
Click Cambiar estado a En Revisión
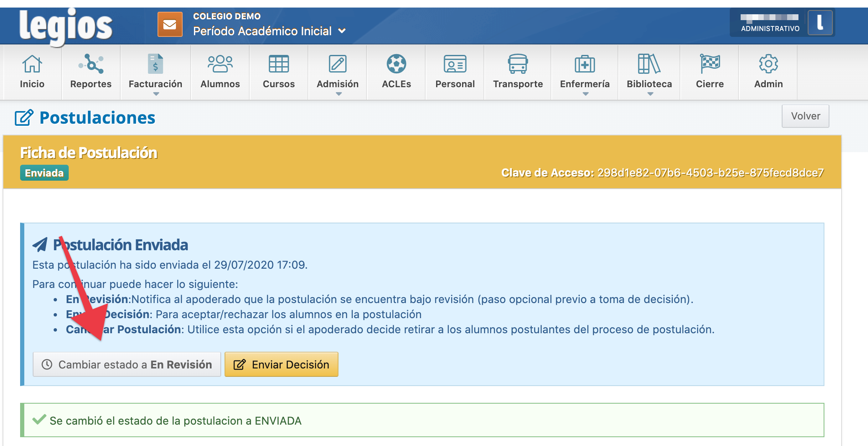coord(127,364)
